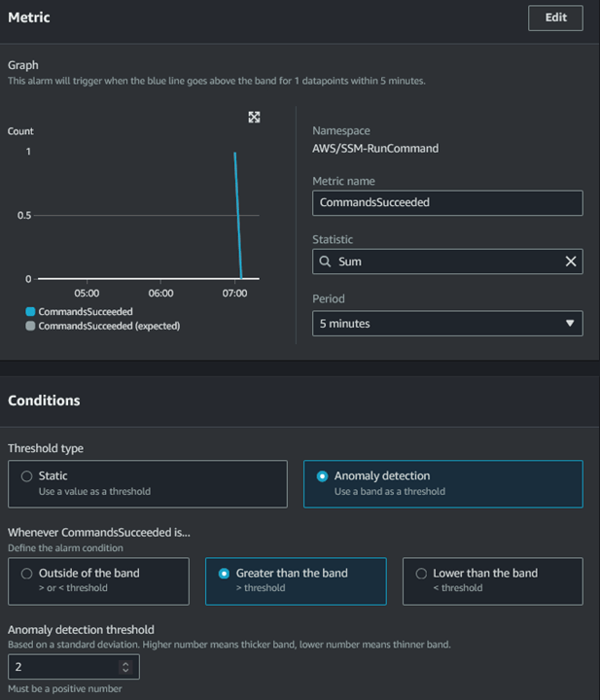Click the Edit button in Metric header
Viewport: 600px width, 700px height.
tap(555, 17)
